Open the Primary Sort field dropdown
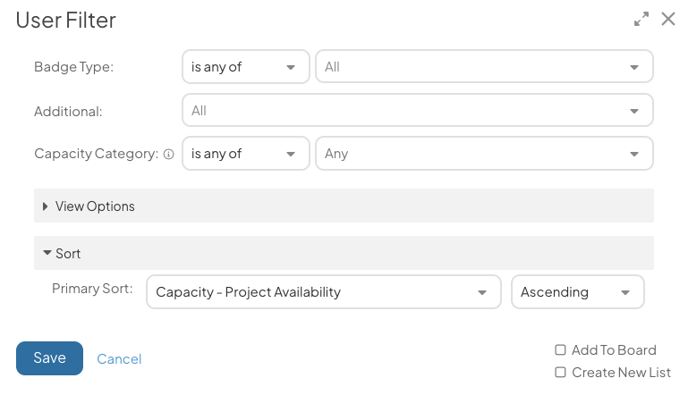The width and height of the screenshot is (688, 395). 323,292
